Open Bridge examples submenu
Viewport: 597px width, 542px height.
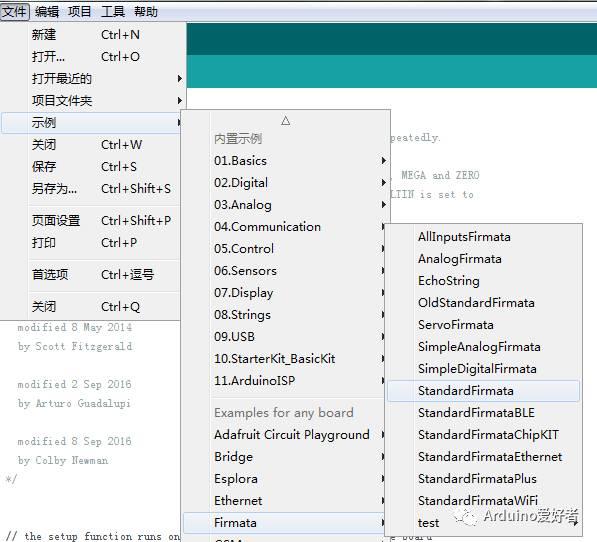click(284, 457)
